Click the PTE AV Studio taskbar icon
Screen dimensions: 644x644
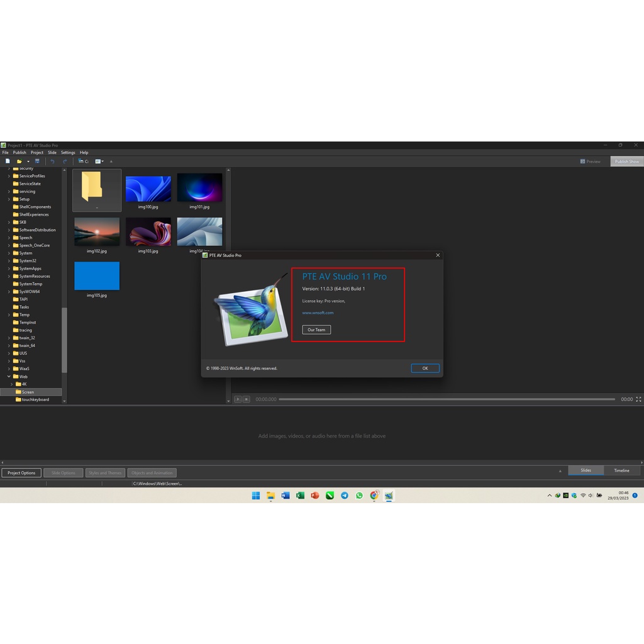pyautogui.click(x=389, y=496)
